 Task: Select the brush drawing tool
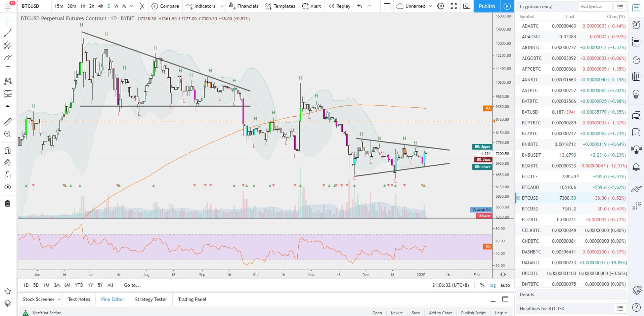point(8,57)
